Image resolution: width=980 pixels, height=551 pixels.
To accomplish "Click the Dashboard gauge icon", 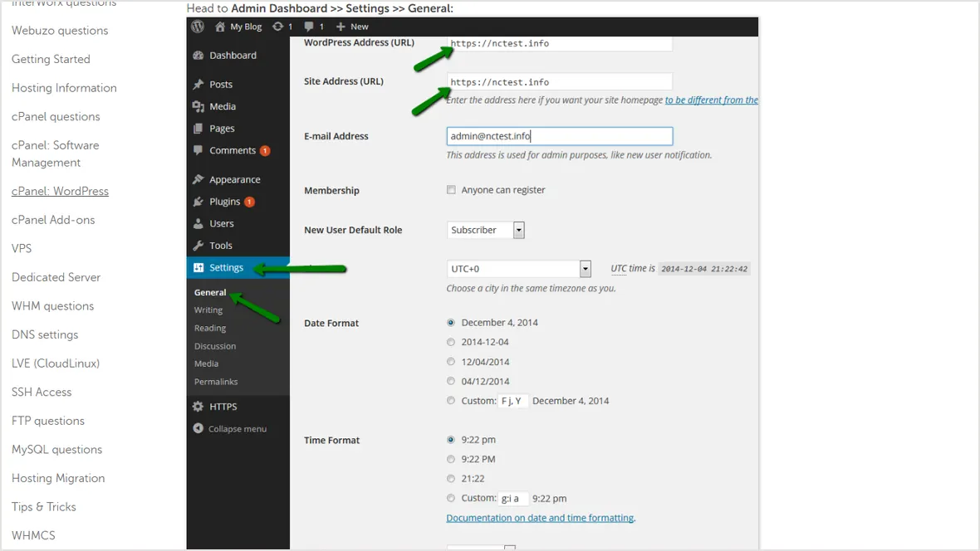I will click(198, 55).
